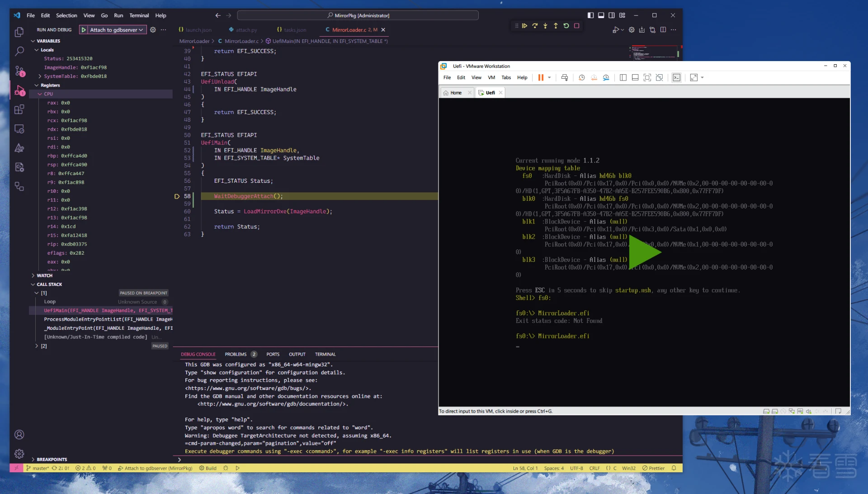Open the Attach to gdbserver configuration dropdown

(116, 30)
